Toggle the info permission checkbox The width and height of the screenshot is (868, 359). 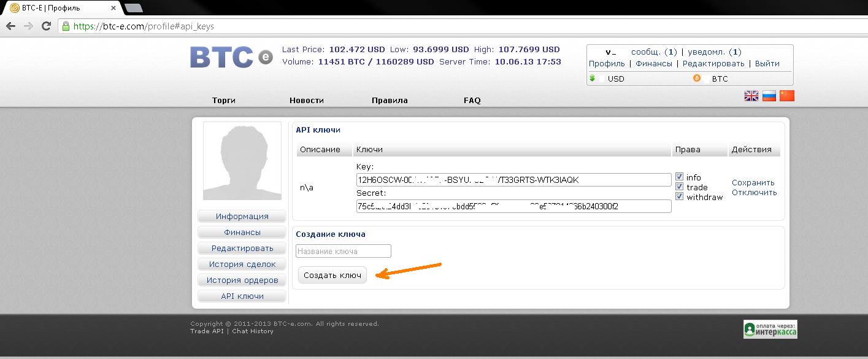679,177
